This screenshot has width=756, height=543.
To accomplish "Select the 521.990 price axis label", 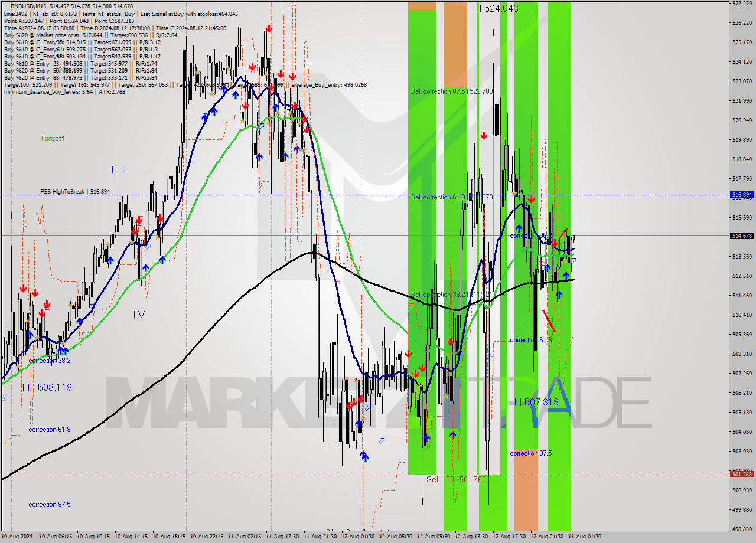I will [742, 101].
